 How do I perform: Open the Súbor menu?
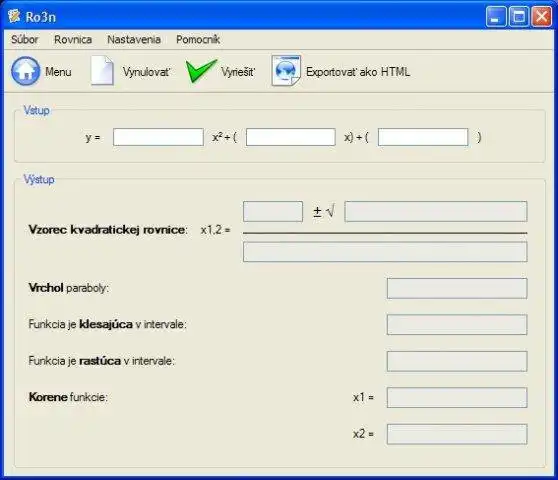click(25, 39)
